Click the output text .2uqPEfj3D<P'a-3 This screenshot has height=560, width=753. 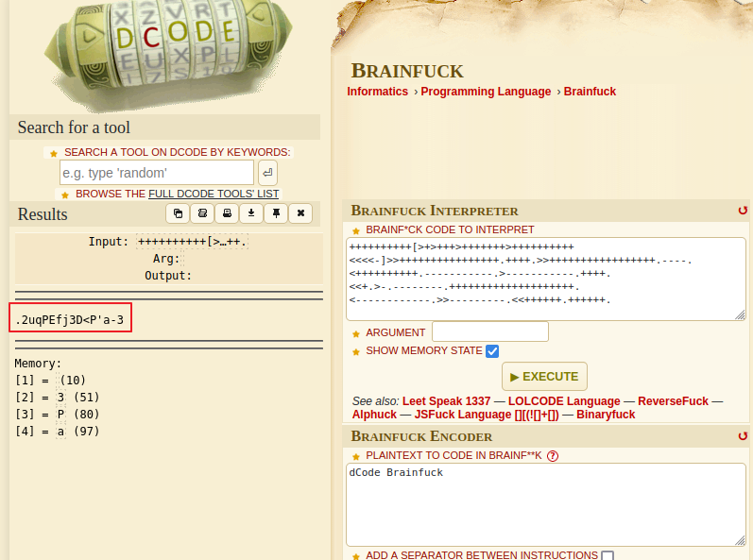point(70,320)
